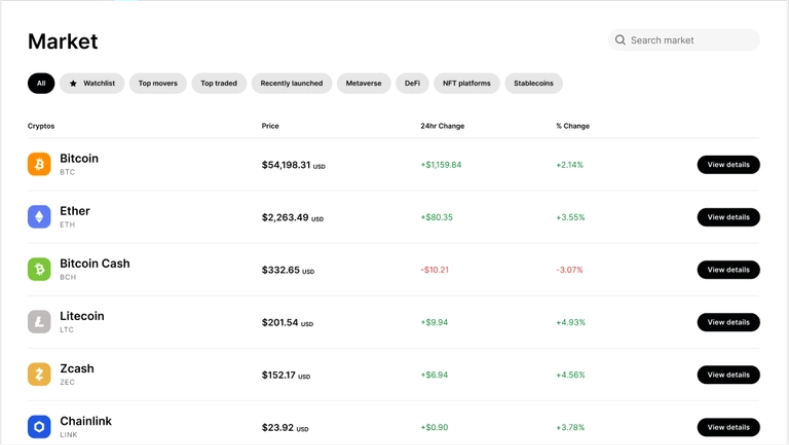Click the green Bitcoin Cash icon

[39, 269]
